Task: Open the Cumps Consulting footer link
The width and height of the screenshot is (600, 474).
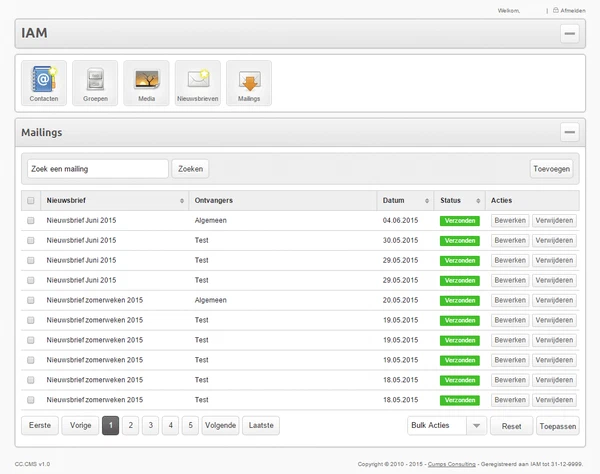Action: point(452,464)
